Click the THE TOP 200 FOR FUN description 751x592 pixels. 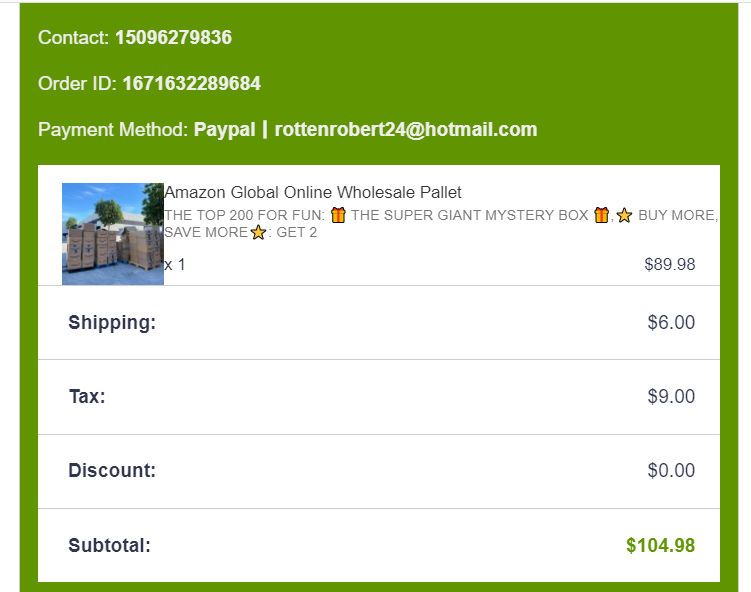tap(244, 215)
